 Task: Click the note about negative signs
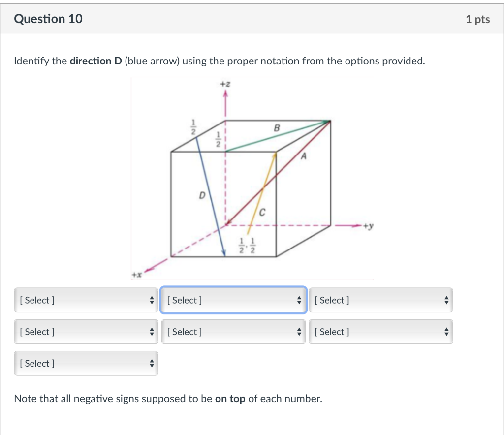tap(167, 399)
